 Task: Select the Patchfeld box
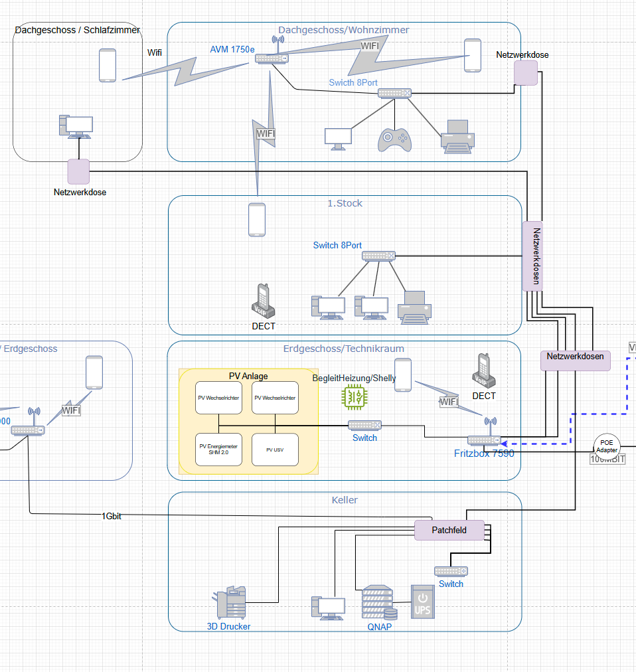point(449,530)
